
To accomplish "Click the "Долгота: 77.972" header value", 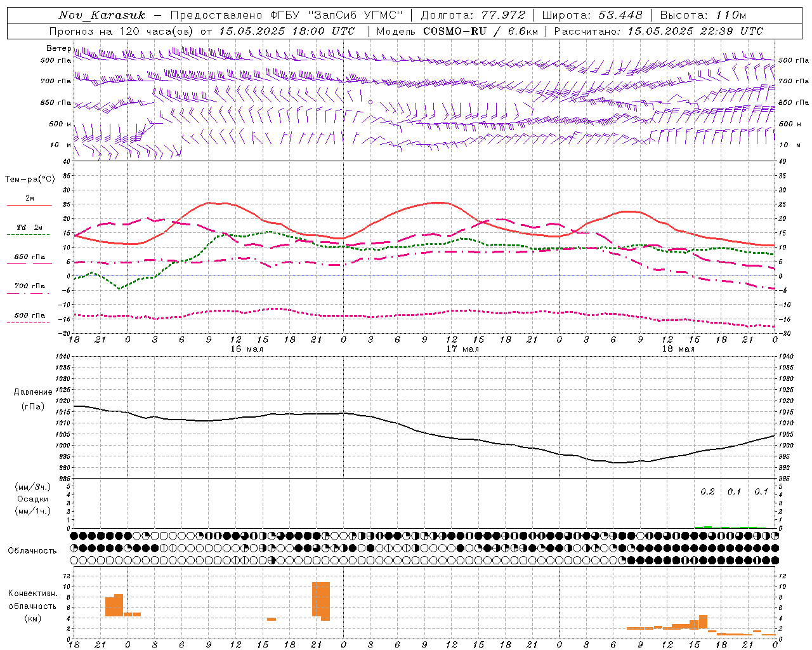I will pyautogui.click(x=473, y=15).
